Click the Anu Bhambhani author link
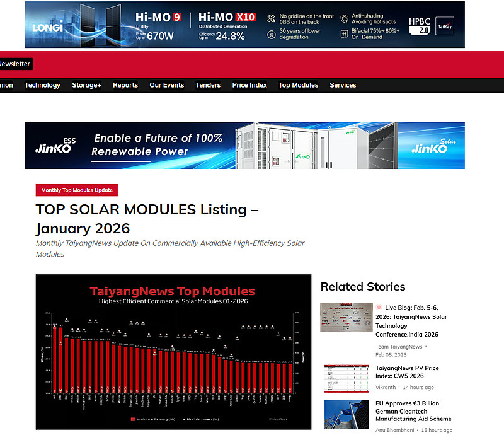The height and width of the screenshot is (435, 504). 395,430
